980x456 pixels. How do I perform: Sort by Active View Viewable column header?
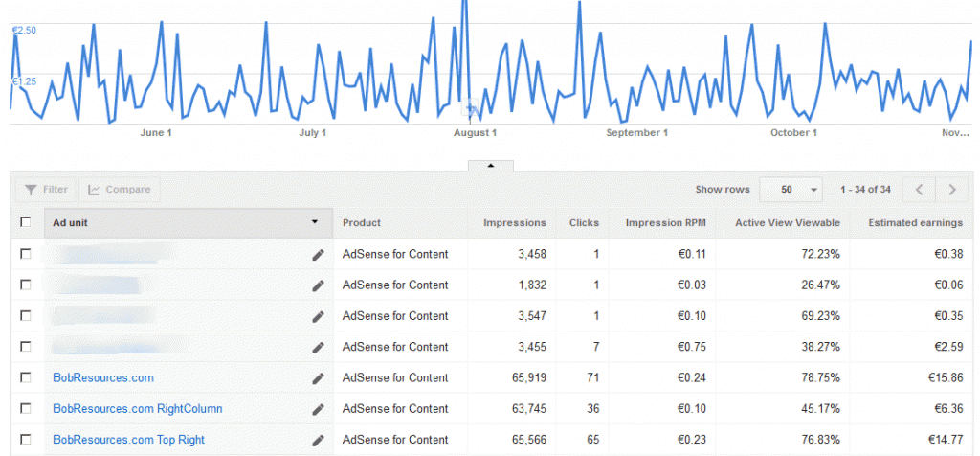point(788,222)
